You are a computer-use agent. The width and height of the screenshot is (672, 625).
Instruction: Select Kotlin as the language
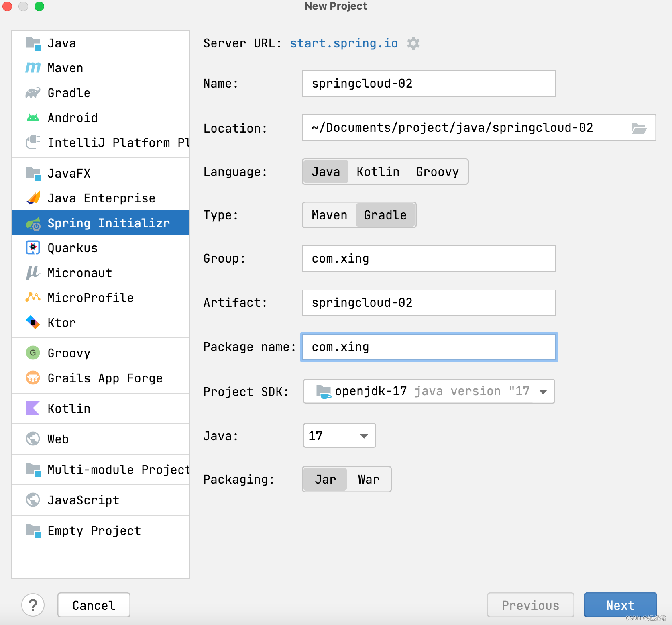(x=378, y=172)
